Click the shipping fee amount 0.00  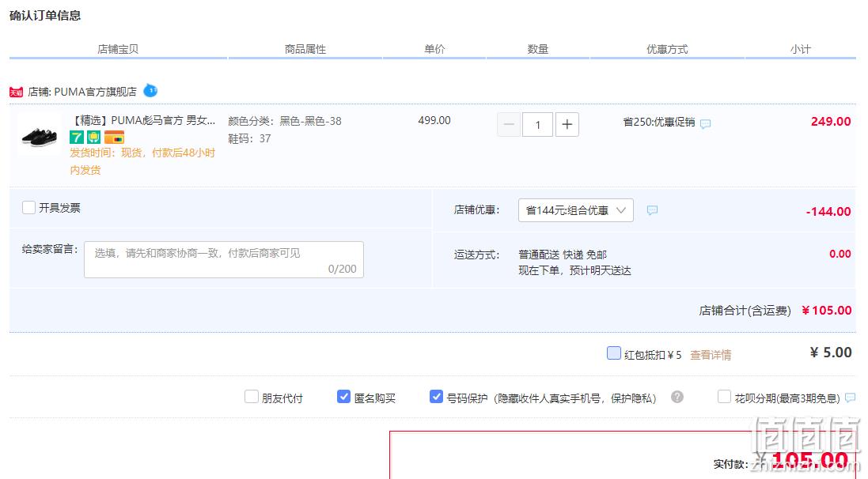840,254
